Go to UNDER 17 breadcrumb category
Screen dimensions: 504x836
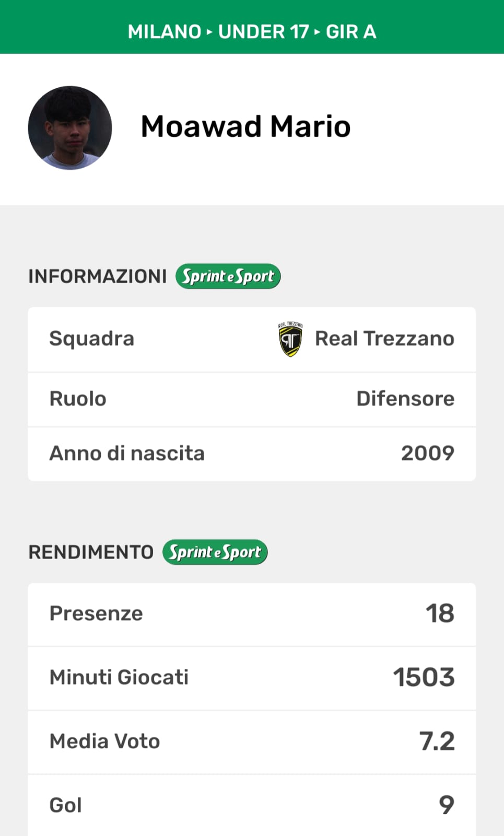[264, 32]
